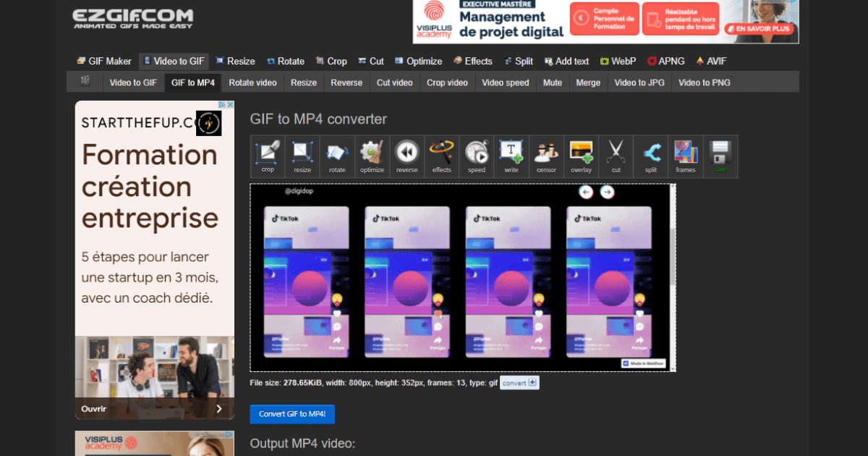This screenshot has height=456, width=868.
Task: Open the Rotate main menu item
Action: click(x=285, y=62)
